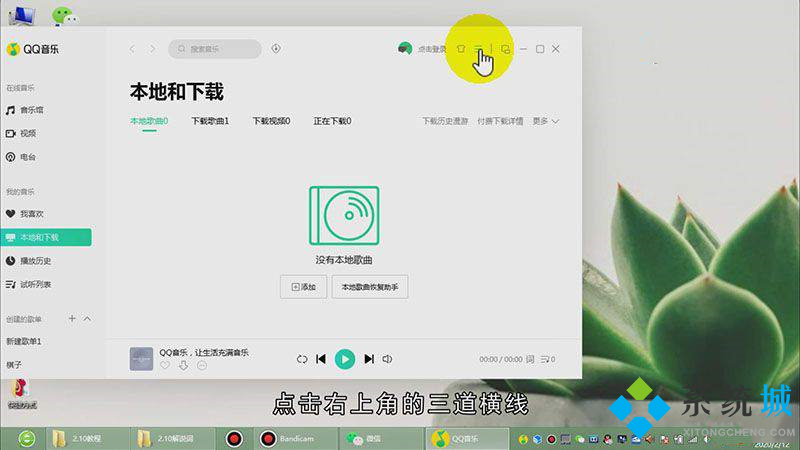Click 付费下载详情 link

click(500, 121)
